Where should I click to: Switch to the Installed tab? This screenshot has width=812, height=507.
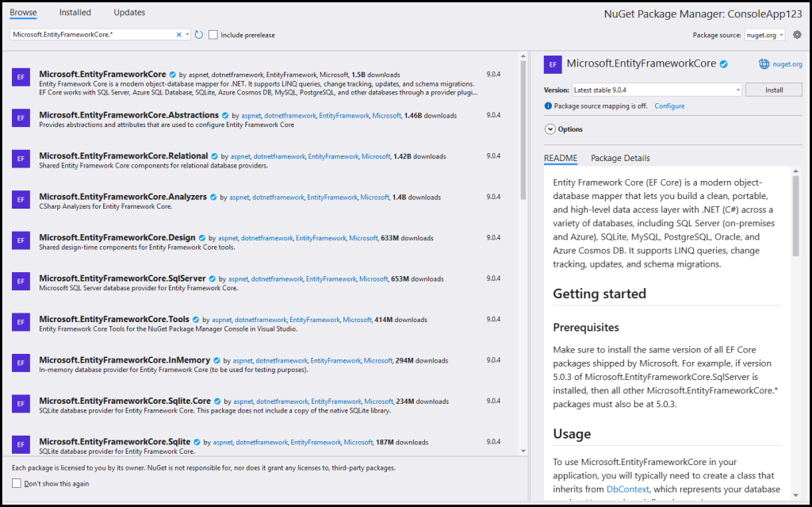point(75,13)
